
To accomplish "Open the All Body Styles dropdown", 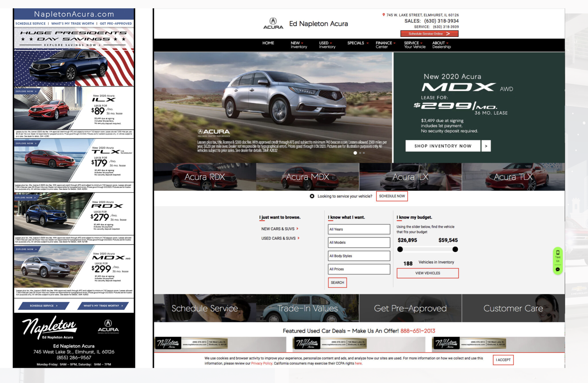I will [359, 256].
